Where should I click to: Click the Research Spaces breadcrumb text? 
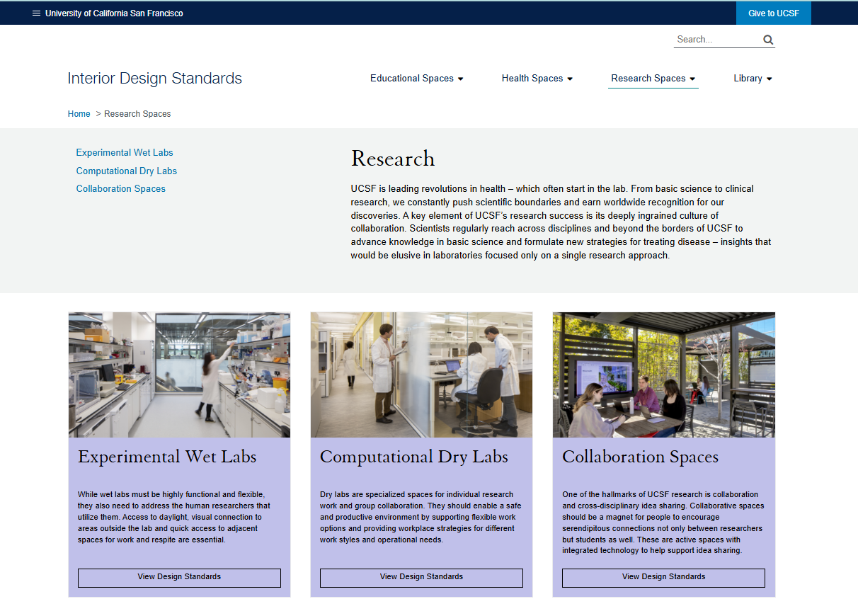[137, 114]
